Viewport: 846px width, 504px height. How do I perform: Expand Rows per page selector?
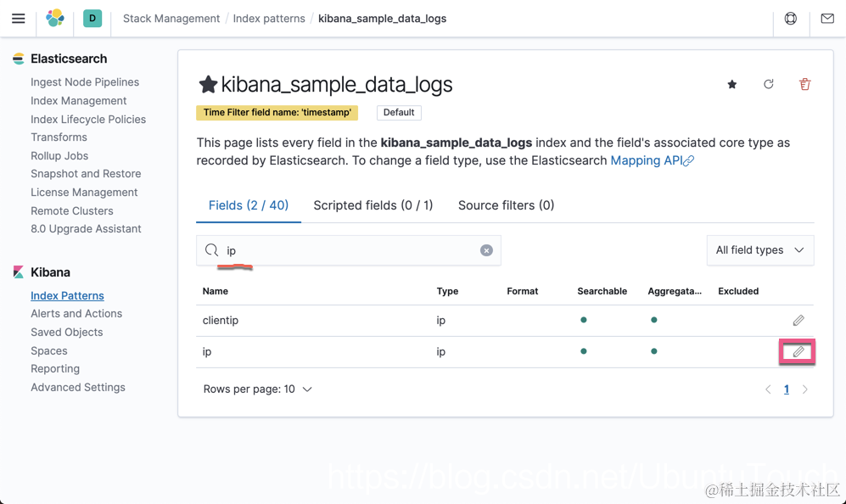(258, 389)
